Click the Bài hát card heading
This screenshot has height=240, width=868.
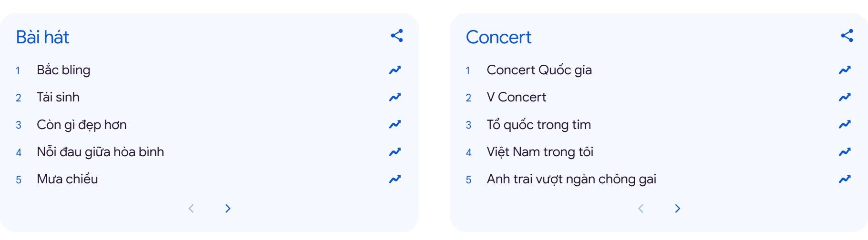tap(42, 37)
